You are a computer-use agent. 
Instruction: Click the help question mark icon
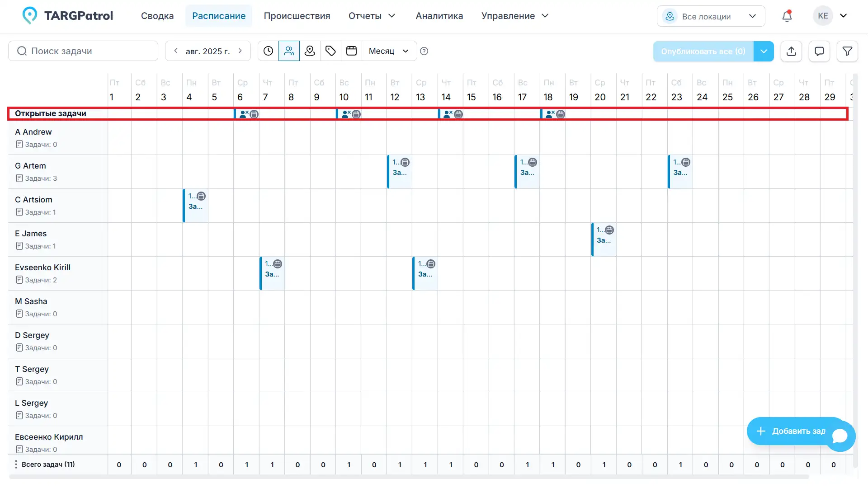[x=424, y=51]
